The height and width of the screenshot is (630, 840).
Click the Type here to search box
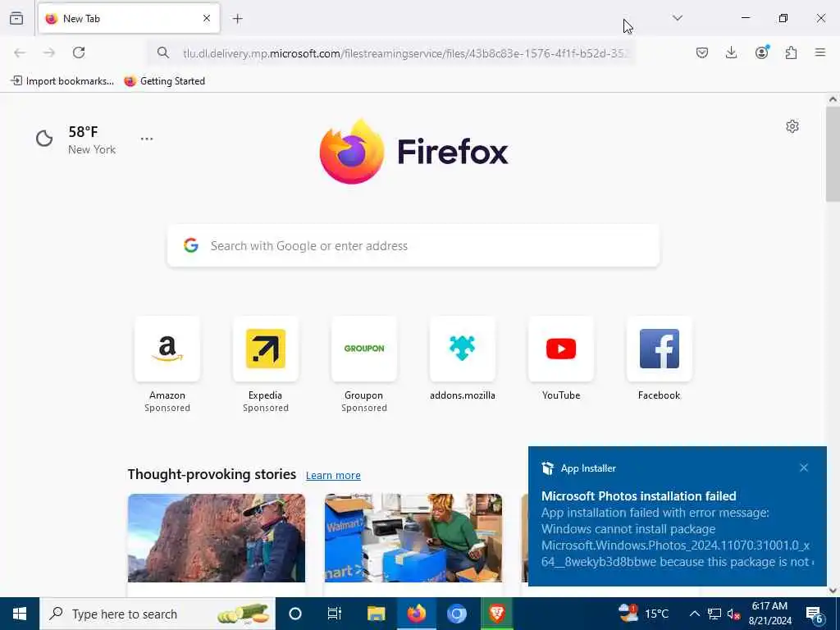coord(157,614)
